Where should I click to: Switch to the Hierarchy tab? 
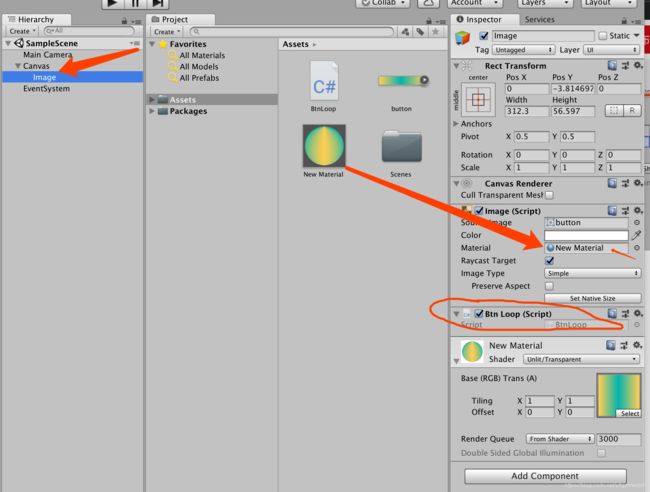[x=36, y=19]
